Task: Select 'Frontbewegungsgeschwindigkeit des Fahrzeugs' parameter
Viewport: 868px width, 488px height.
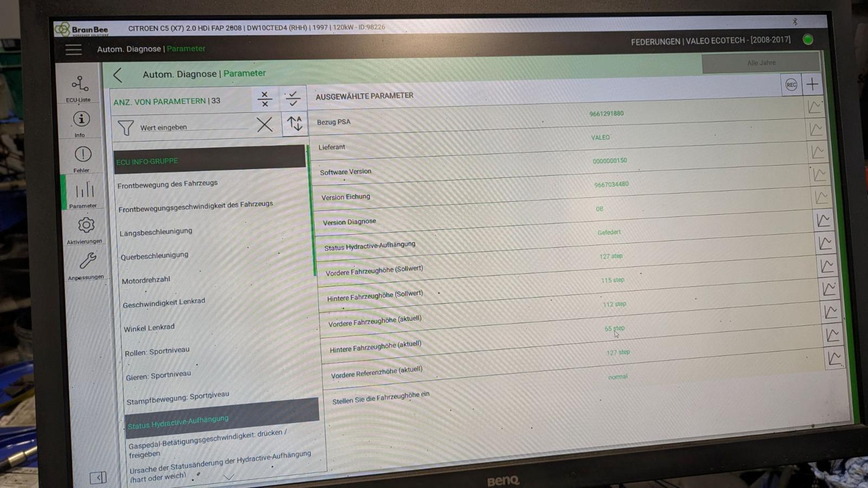Action: tap(196, 207)
